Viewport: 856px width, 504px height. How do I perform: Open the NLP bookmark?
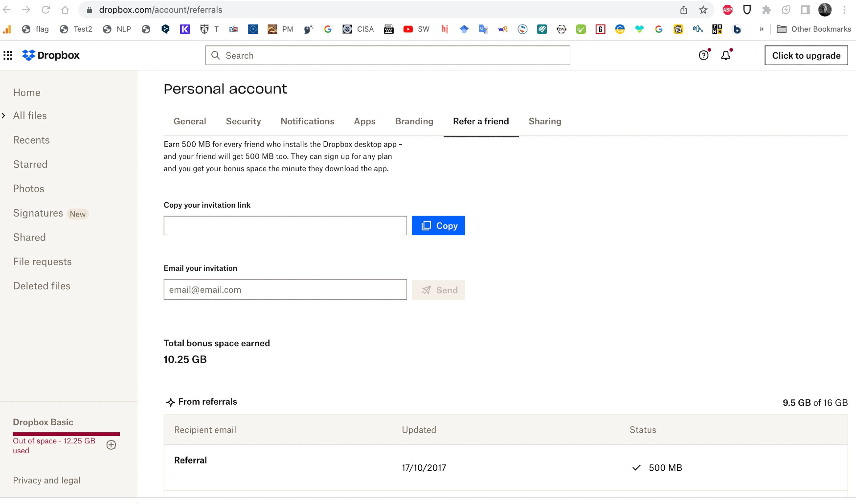(x=117, y=29)
